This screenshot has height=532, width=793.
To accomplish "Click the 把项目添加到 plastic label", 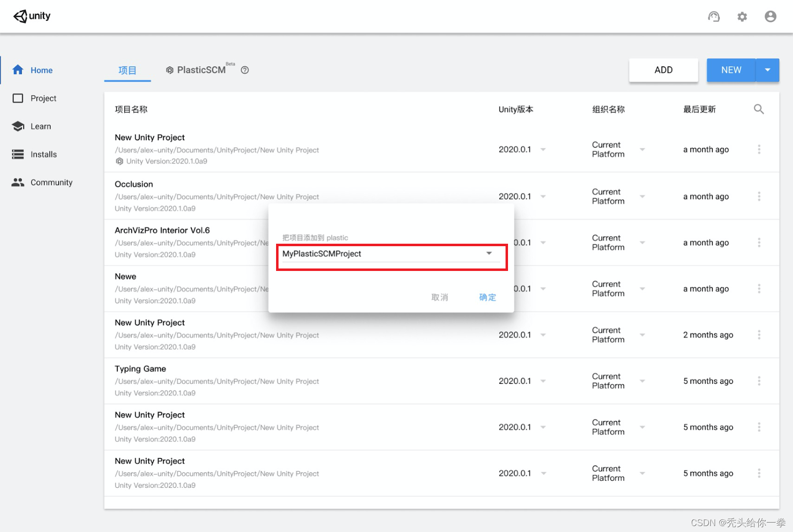I will pos(315,238).
